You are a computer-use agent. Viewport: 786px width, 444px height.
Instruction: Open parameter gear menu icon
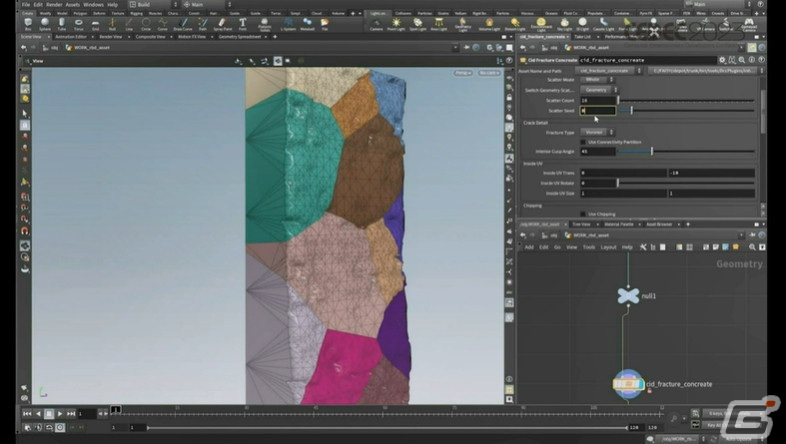pos(722,60)
